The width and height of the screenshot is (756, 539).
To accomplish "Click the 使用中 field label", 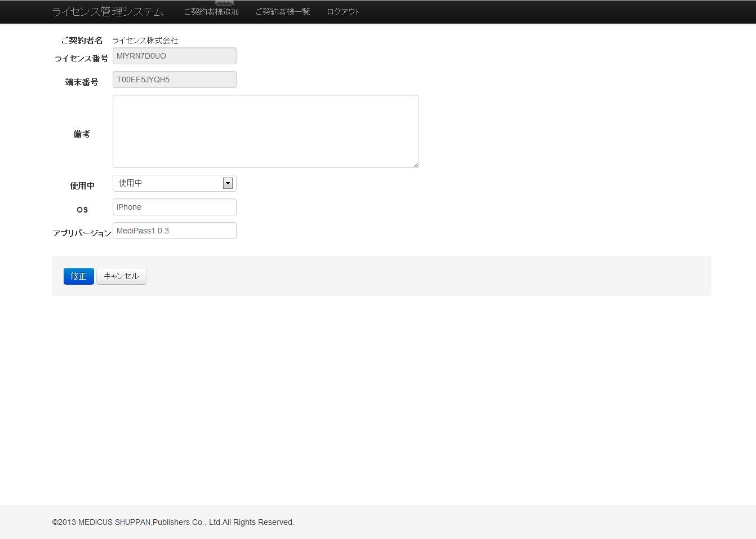I will (x=82, y=186).
